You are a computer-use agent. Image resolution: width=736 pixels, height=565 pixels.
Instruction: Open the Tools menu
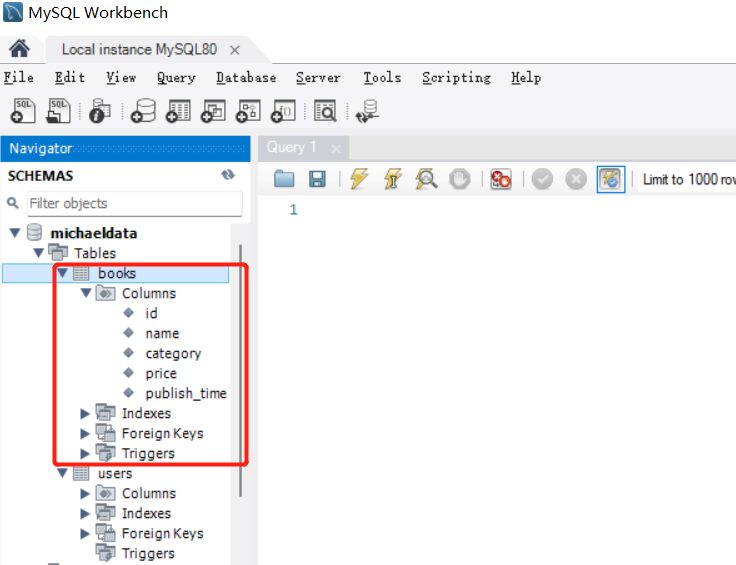tap(382, 77)
